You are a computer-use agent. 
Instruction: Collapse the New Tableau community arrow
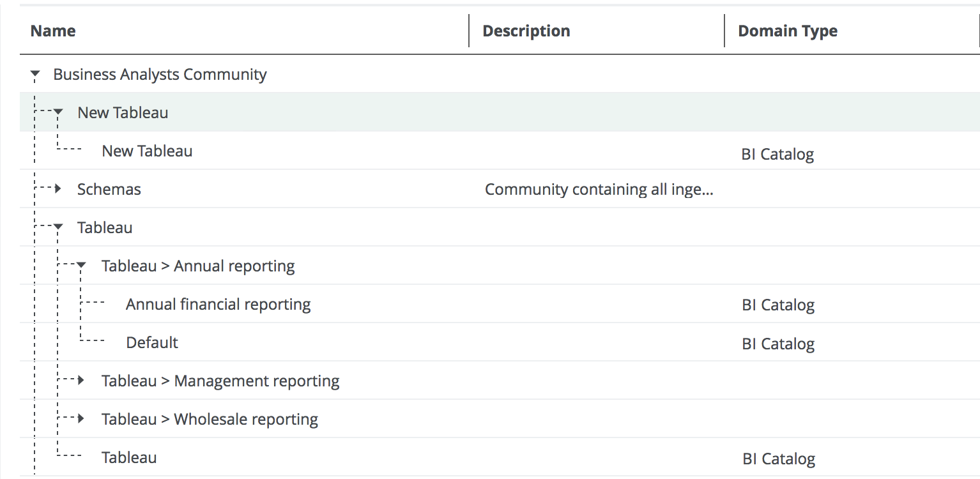click(58, 112)
